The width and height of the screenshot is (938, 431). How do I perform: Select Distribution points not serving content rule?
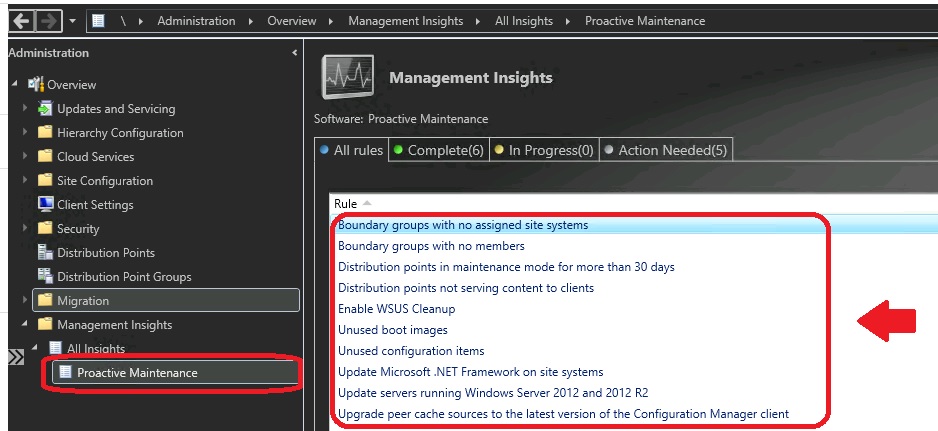click(x=466, y=288)
